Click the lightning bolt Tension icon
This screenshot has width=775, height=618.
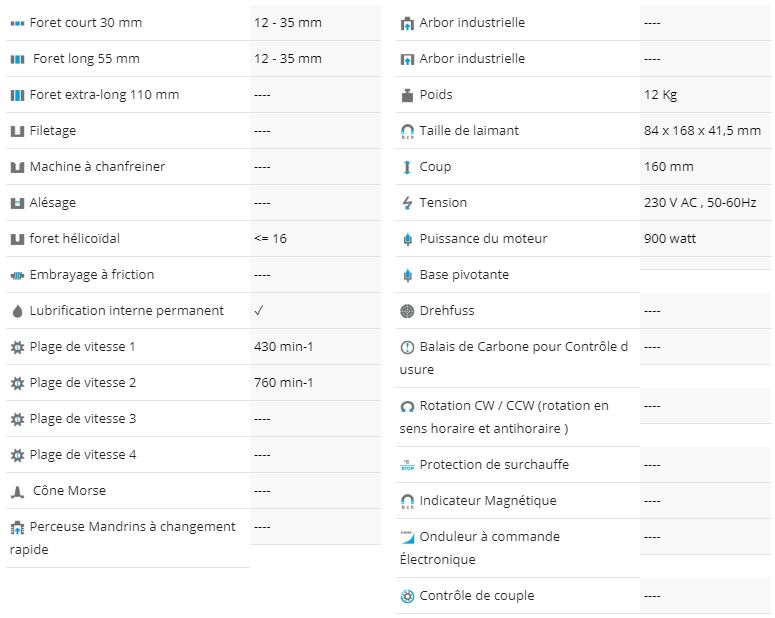point(407,203)
